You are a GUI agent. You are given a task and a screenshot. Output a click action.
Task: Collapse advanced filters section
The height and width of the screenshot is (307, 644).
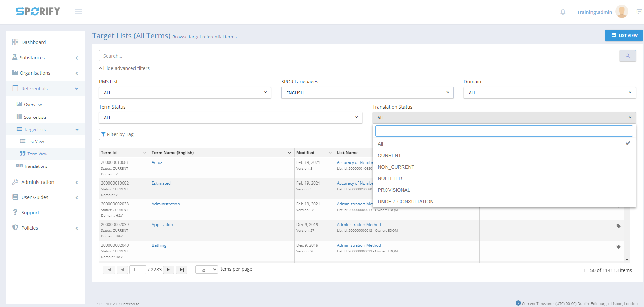(x=124, y=68)
